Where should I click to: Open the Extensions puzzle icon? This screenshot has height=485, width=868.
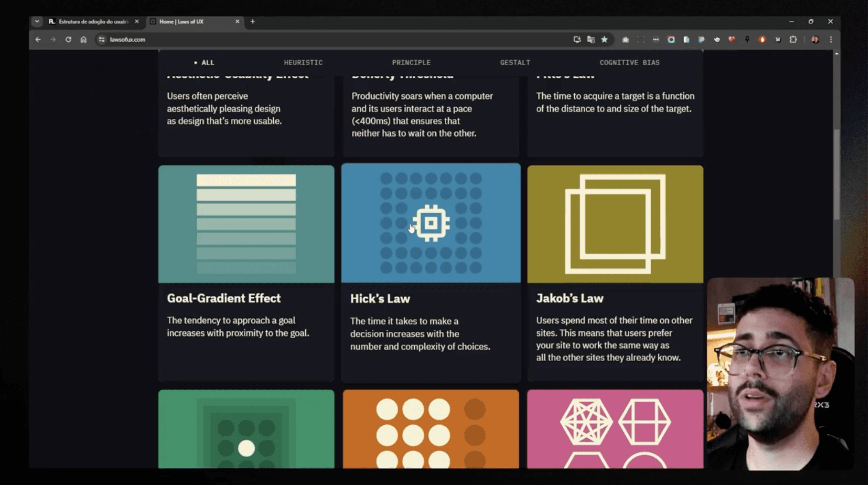click(793, 39)
